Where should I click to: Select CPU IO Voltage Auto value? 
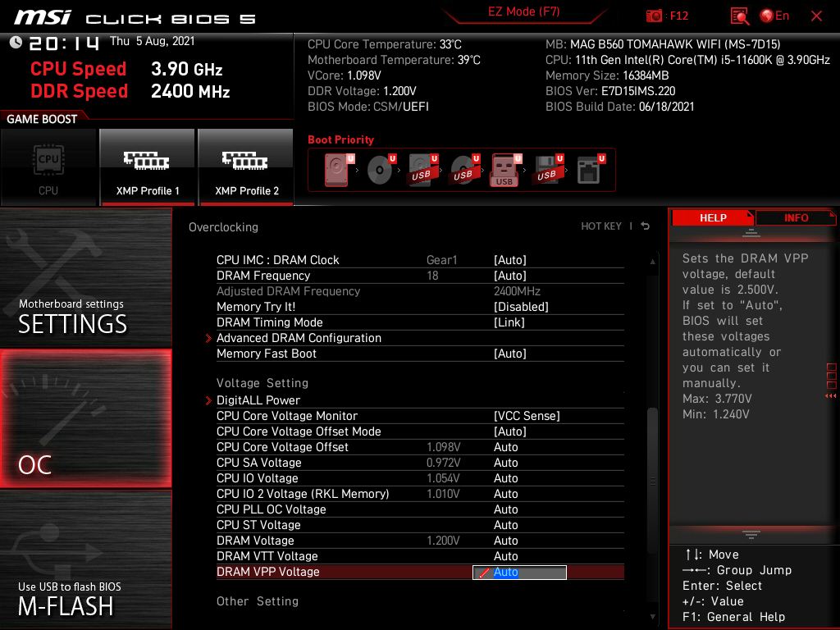tap(505, 478)
